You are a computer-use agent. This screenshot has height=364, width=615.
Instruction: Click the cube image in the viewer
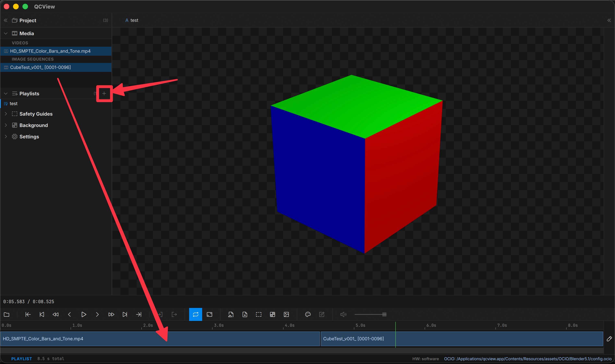[x=356, y=164]
